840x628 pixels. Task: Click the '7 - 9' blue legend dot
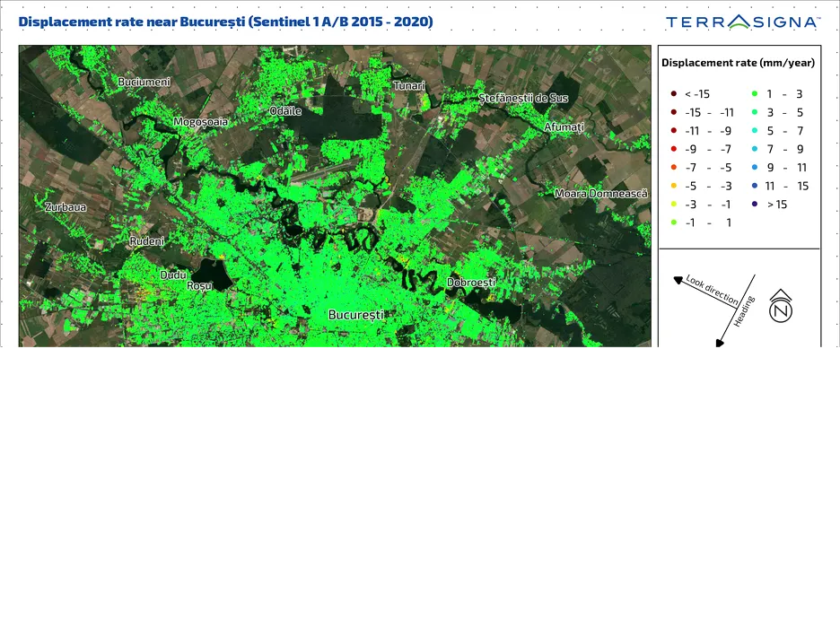click(755, 149)
